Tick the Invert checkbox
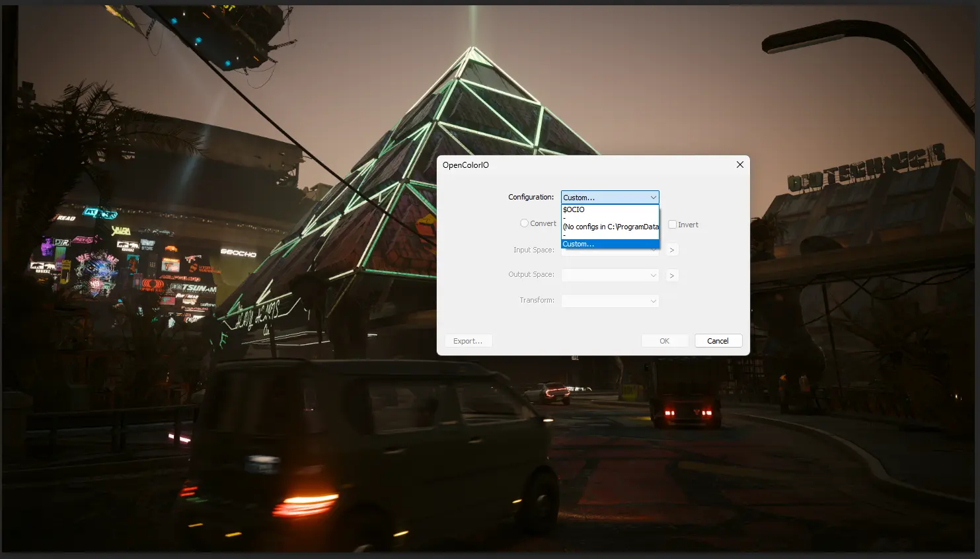 point(672,225)
